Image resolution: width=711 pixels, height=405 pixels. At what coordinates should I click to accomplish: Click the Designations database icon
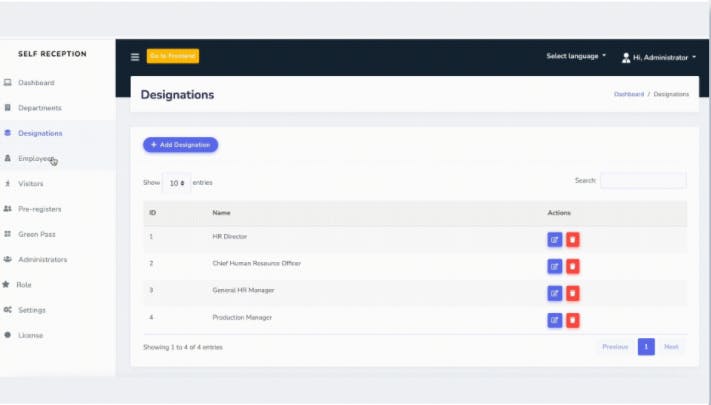click(7, 133)
